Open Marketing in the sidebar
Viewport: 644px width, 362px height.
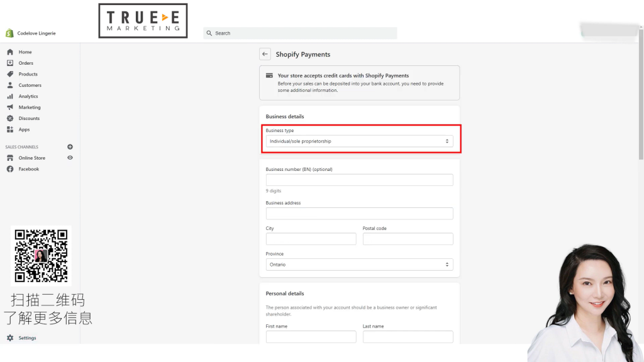[x=30, y=107]
